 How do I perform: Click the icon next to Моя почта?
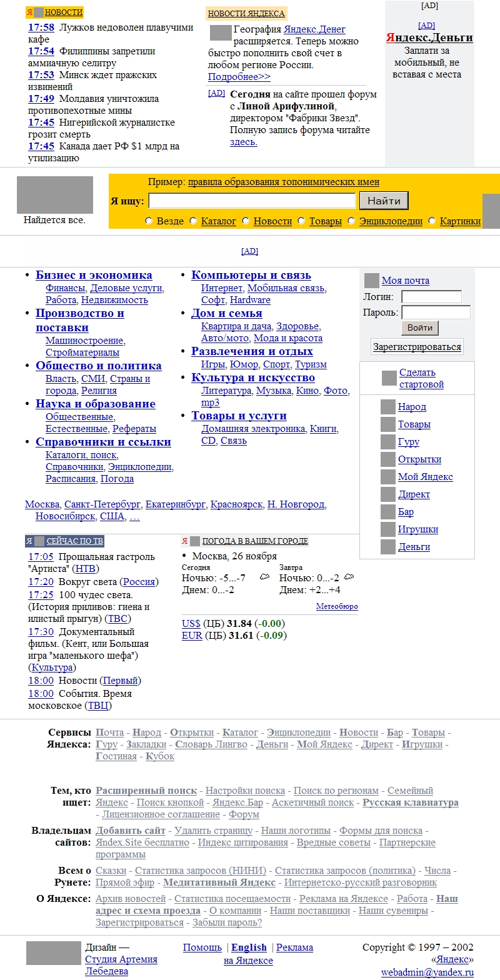[372, 281]
